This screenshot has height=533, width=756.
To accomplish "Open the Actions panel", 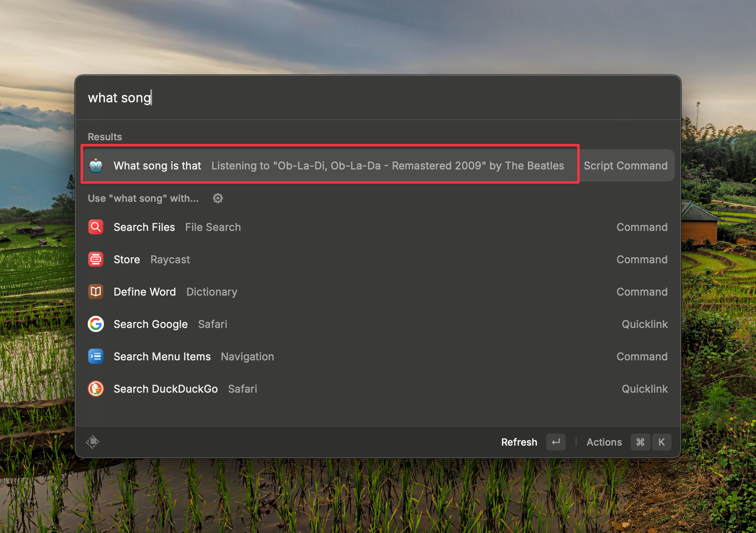I will pos(604,442).
